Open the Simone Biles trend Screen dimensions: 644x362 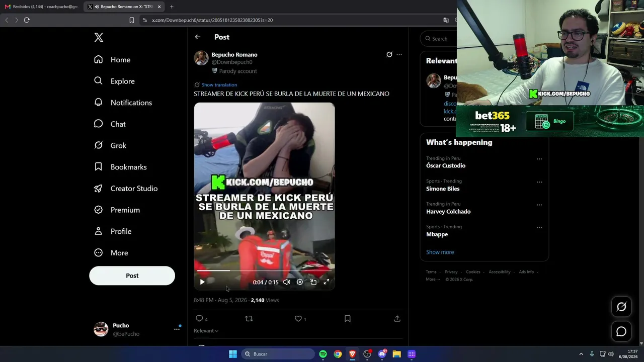[443, 189]
